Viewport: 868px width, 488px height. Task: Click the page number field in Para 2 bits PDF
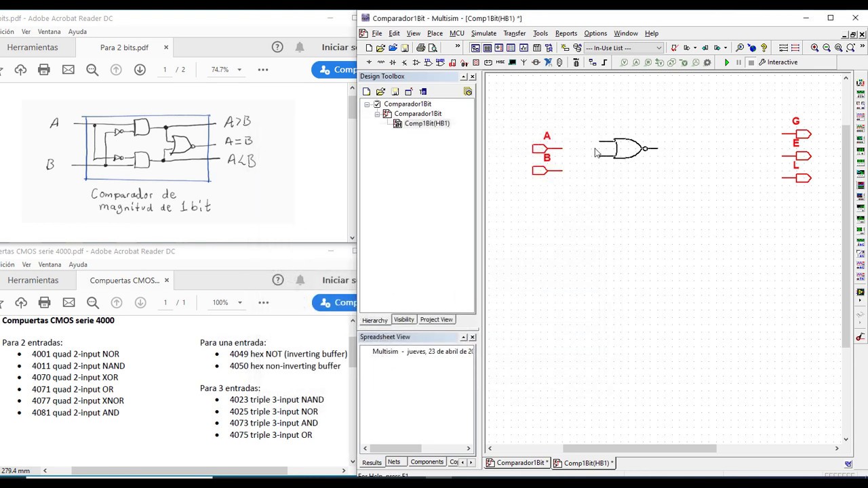click(164, 69)
